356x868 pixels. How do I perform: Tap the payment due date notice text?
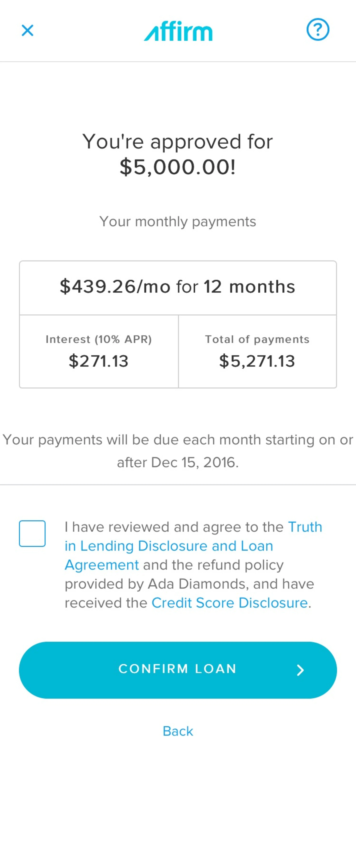tap(178, 451)
